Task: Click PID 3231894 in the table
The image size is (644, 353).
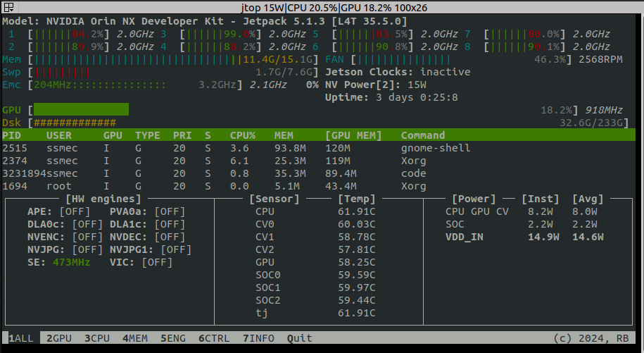Action: (x=24, y=173)
